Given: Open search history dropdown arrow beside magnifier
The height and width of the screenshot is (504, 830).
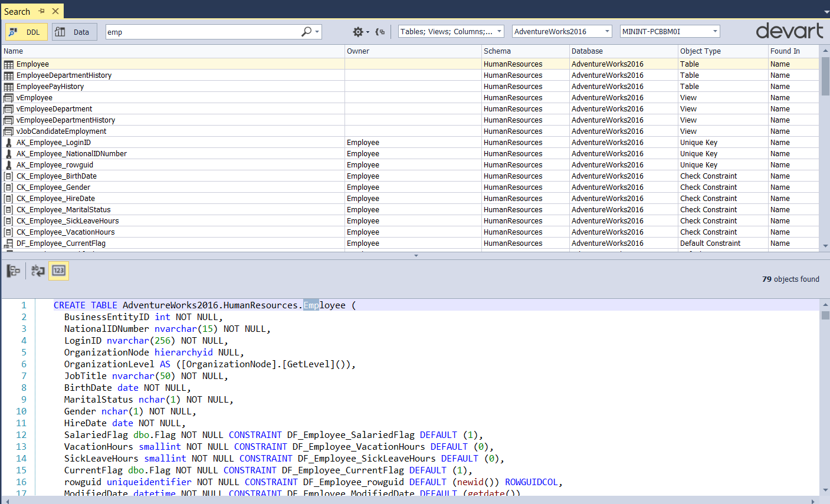Looking at the screenshot, I should [317, 32].
